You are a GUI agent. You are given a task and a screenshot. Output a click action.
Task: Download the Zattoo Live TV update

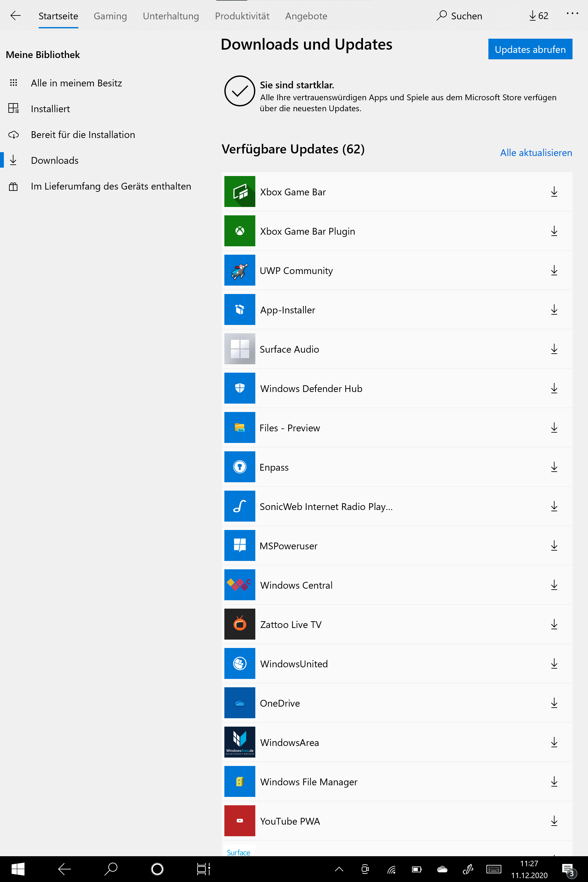[x=554, y=624]
